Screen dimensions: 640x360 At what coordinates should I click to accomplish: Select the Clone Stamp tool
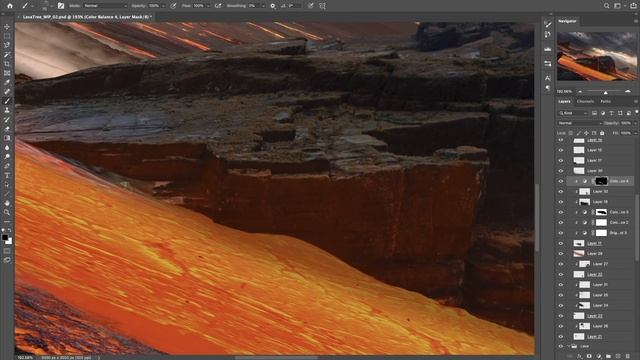(x=7, y=110)
